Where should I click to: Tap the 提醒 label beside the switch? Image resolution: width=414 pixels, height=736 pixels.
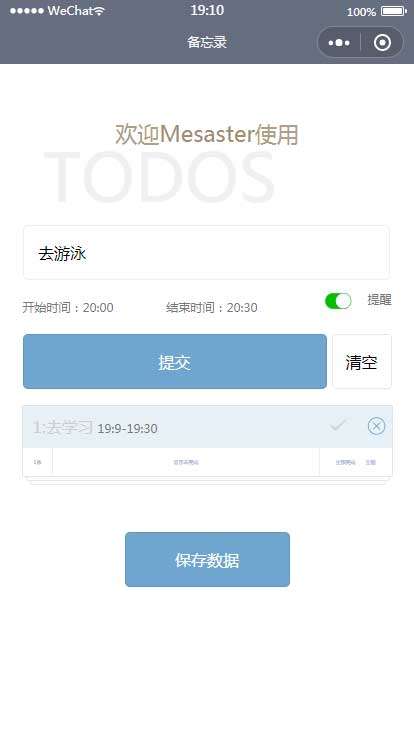pyautogui.click(x=379, y=299)
